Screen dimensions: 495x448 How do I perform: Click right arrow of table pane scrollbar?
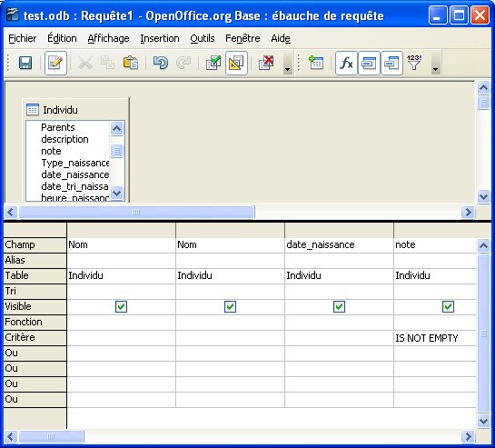(x=468, y=212)
